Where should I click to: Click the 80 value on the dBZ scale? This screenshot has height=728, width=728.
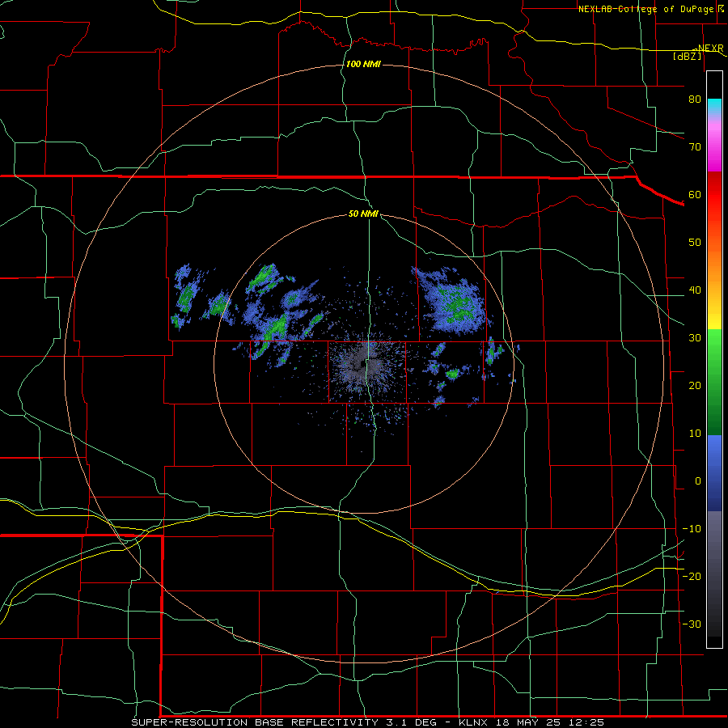[x=695, y=99]
